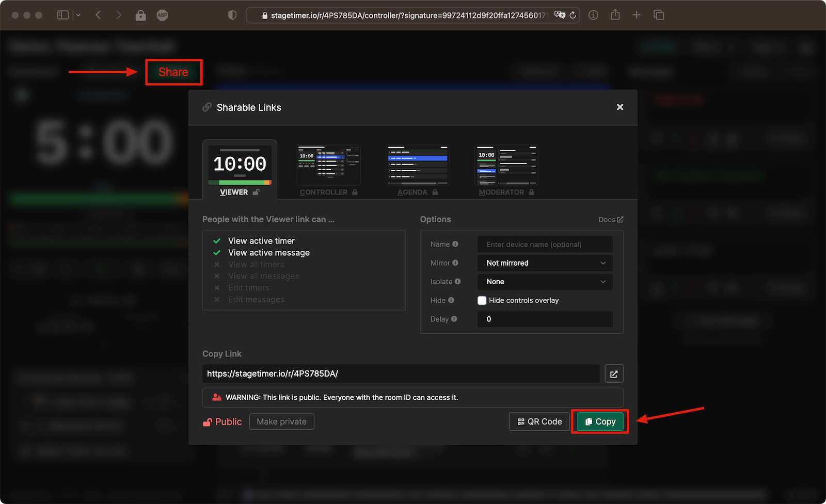
Task: Open the Not mirrored dropdown
Action: (545, 263)
